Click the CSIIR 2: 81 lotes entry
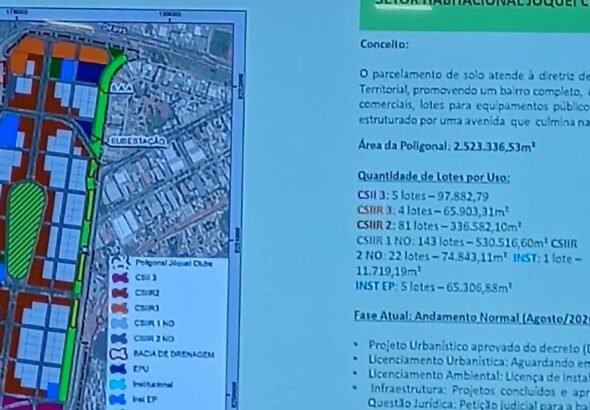The height and width of the screenshot is (410, 590). pos(439,226)
